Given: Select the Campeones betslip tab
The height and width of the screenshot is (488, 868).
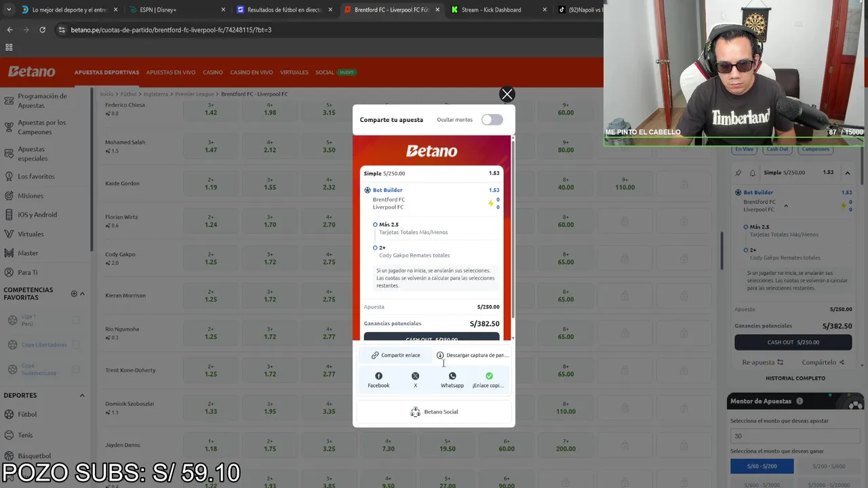Looking at the screenshot, I should coord(816,149).
